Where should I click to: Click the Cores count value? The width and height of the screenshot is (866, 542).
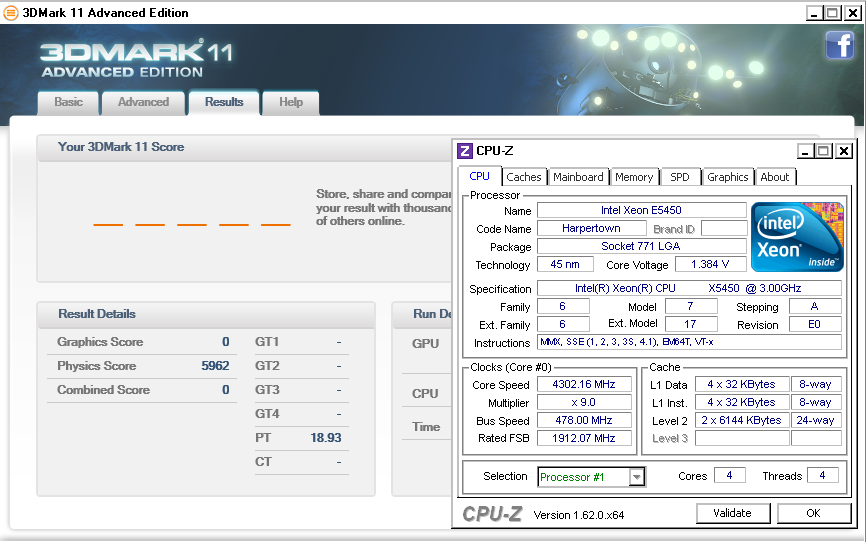pos(729,475)
